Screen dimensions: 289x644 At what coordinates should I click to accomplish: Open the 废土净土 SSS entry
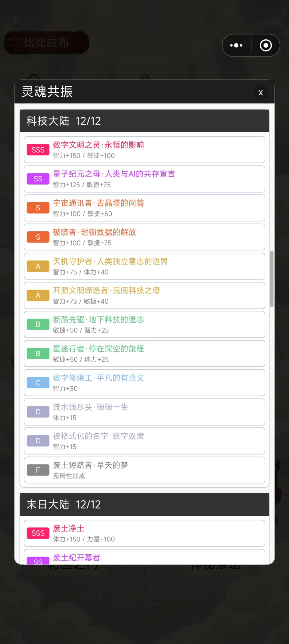point(144,533)
